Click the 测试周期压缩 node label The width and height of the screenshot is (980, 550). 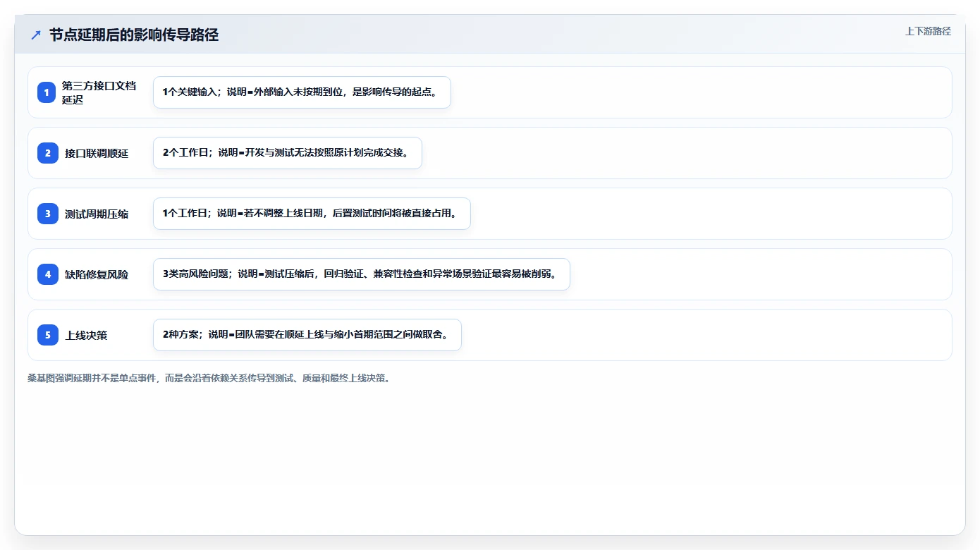pyautogui.click(x=97, y=214)
